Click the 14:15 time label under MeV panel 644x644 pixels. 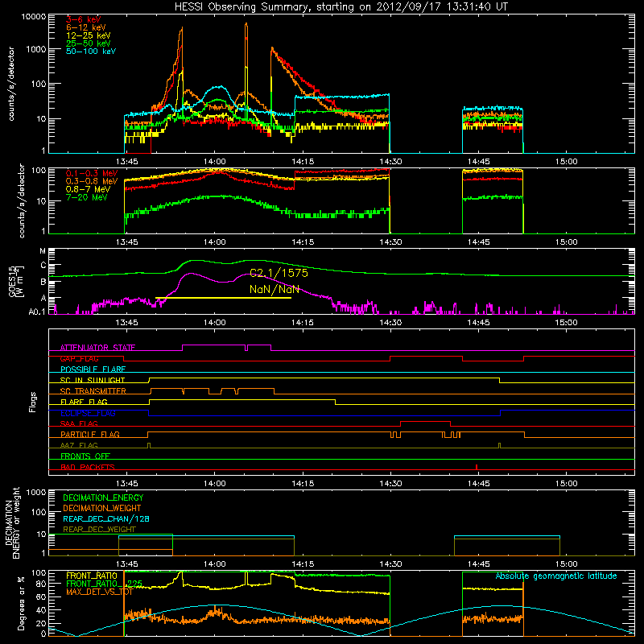[303, 242]
